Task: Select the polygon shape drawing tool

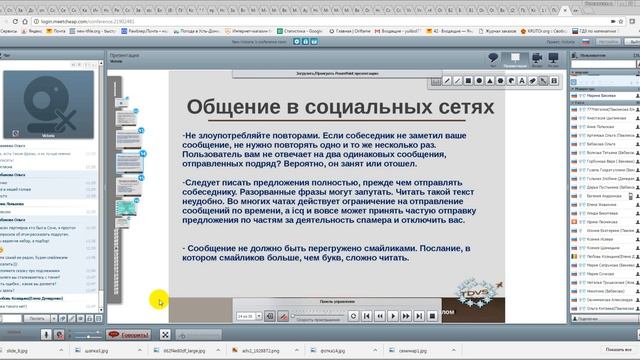Action: [500, 81]
